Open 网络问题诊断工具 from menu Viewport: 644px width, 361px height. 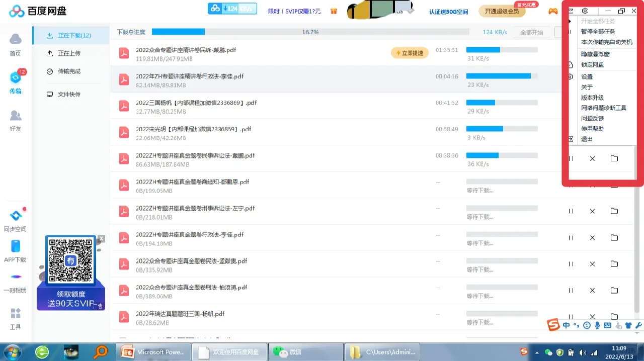point(603,108)
